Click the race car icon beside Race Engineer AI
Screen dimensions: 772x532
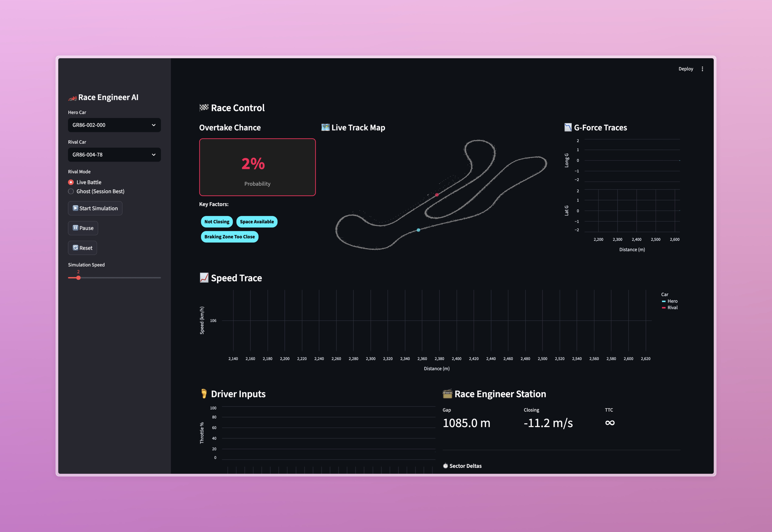point(72,98)
